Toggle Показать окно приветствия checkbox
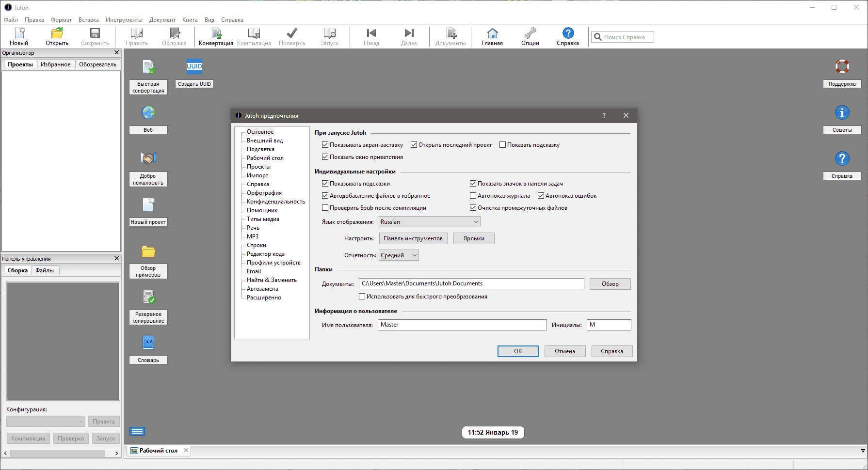 coord(325,157)
